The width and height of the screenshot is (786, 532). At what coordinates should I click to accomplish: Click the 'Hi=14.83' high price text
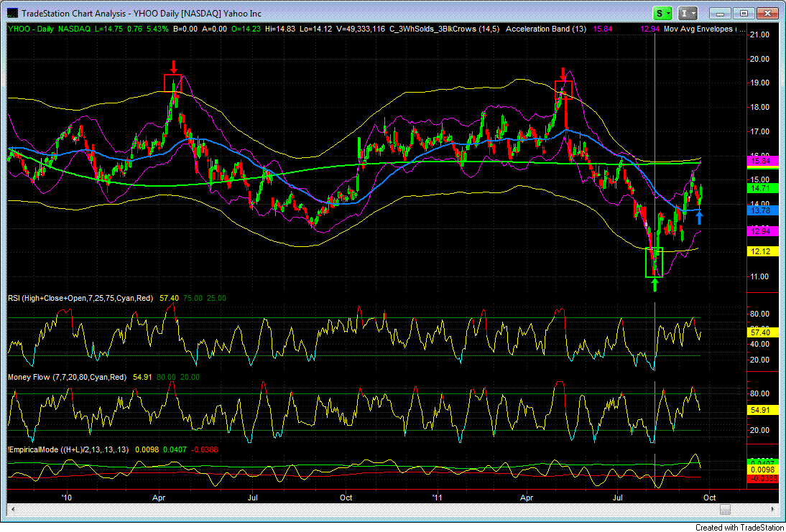tap(279, 29)
